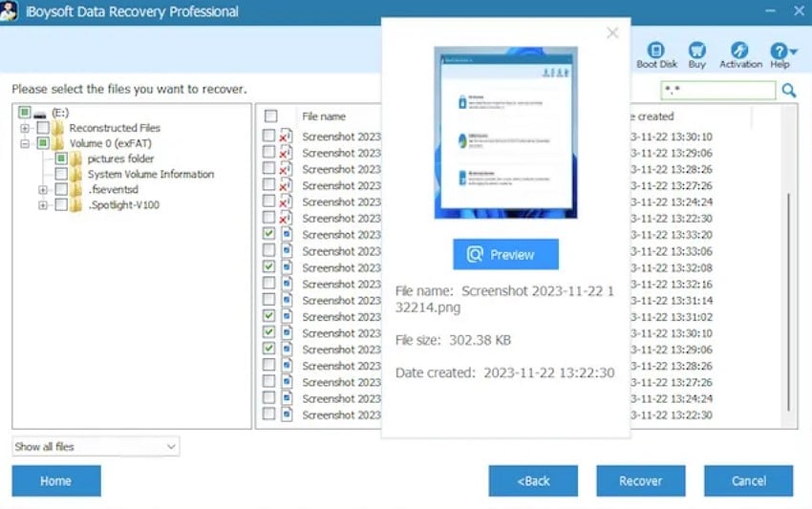Click file icon of the 13:31:02 row
Image resolution: width=812 pixels, height=509 pixels.
(287, 316)
